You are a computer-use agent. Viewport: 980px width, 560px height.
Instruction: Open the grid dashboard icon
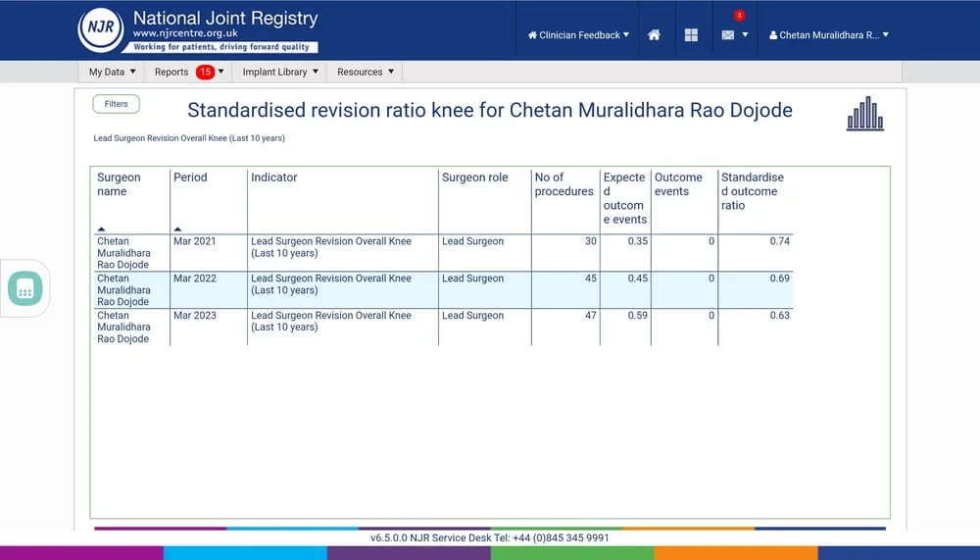pyautogui.click(x=691, y=35)
